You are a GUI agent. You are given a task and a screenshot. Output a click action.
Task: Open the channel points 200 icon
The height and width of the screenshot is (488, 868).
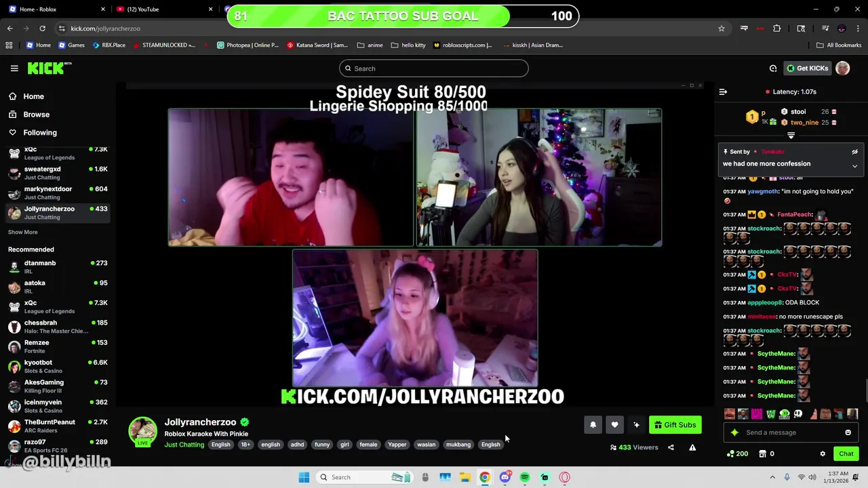coord(736,454)
